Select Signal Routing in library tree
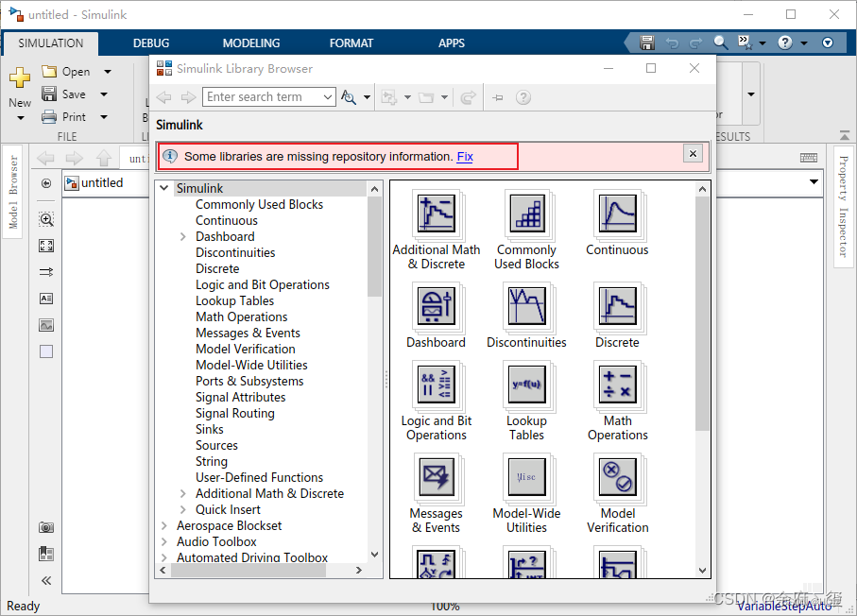 click(235, 413)
